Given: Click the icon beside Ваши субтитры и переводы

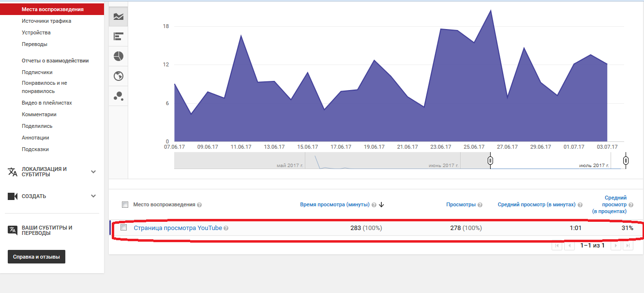Looking at the screenshot, I should coord(13,231).
